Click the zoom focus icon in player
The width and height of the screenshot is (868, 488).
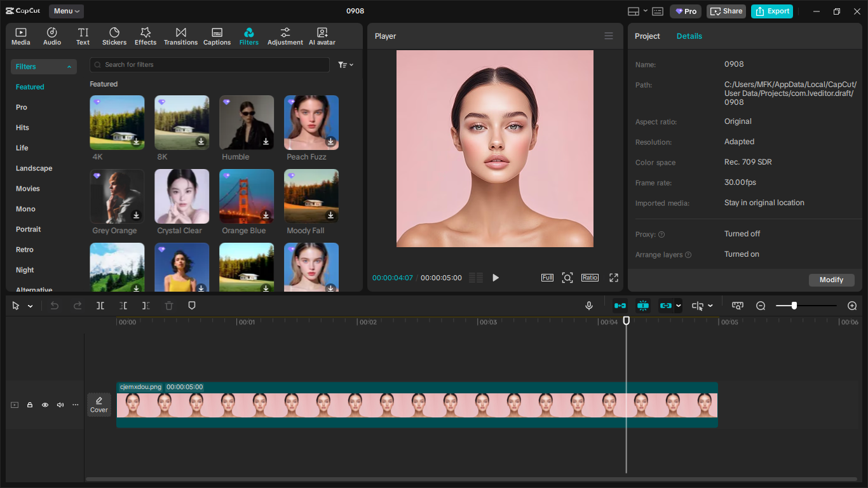click(x=567, y=278)
